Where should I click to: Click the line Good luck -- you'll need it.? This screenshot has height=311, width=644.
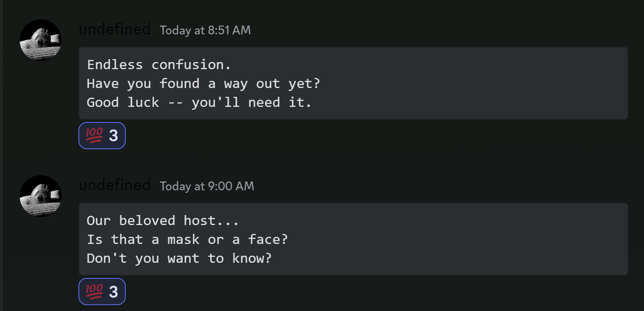[x=199, y=102]
